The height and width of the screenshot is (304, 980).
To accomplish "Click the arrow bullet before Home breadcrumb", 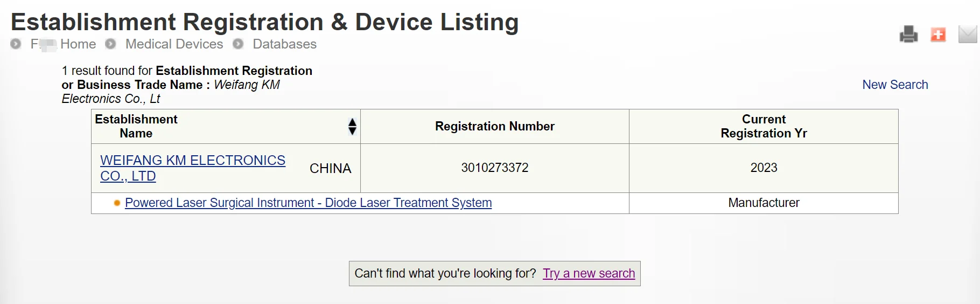I will (16, 44).
